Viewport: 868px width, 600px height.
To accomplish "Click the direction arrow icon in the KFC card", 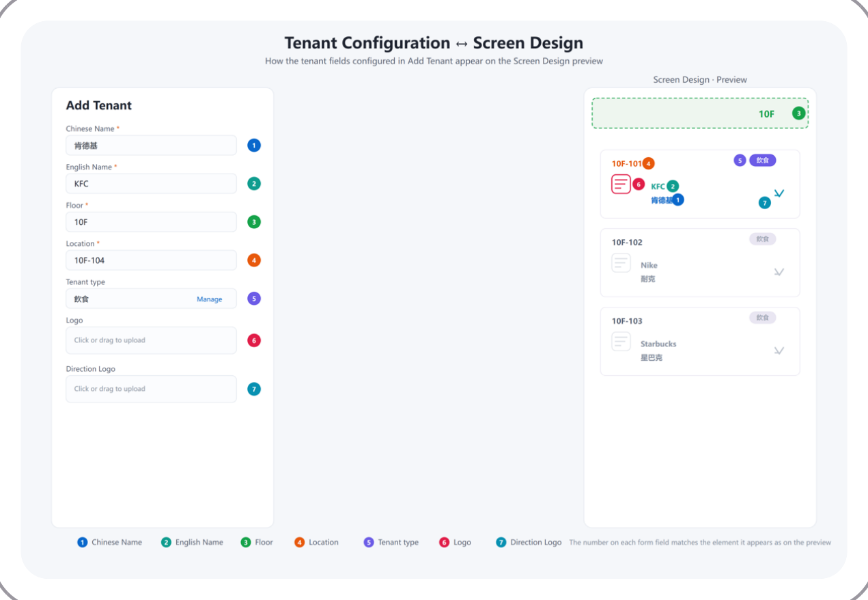I will click(x=779, y=193).
